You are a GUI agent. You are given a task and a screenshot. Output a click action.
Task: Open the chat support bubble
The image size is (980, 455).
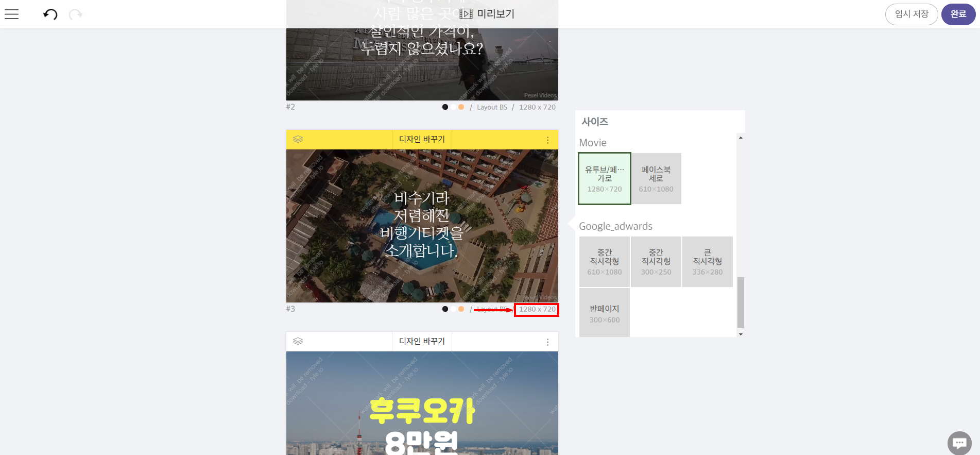pyautogui.click(x=959, y=443)
